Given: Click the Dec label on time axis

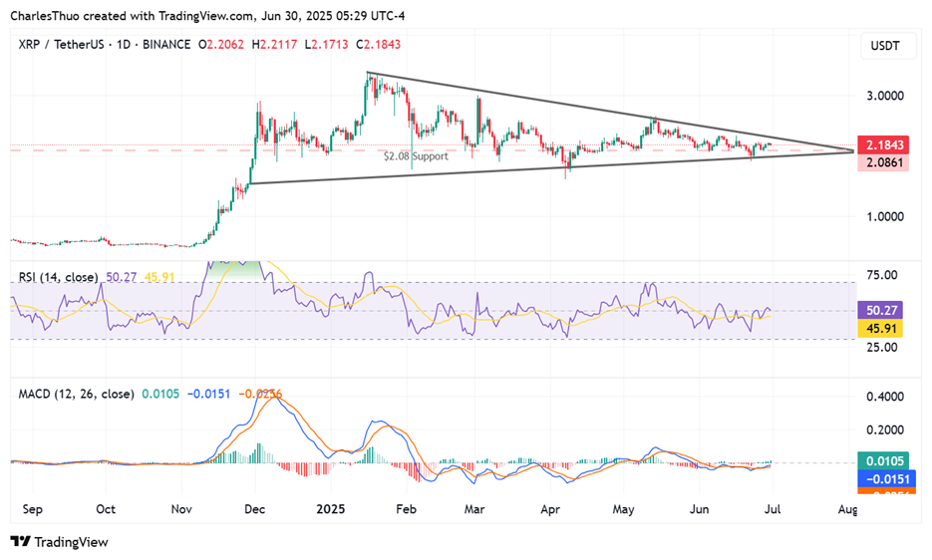Looking at the screenshot, I should 254,509.
